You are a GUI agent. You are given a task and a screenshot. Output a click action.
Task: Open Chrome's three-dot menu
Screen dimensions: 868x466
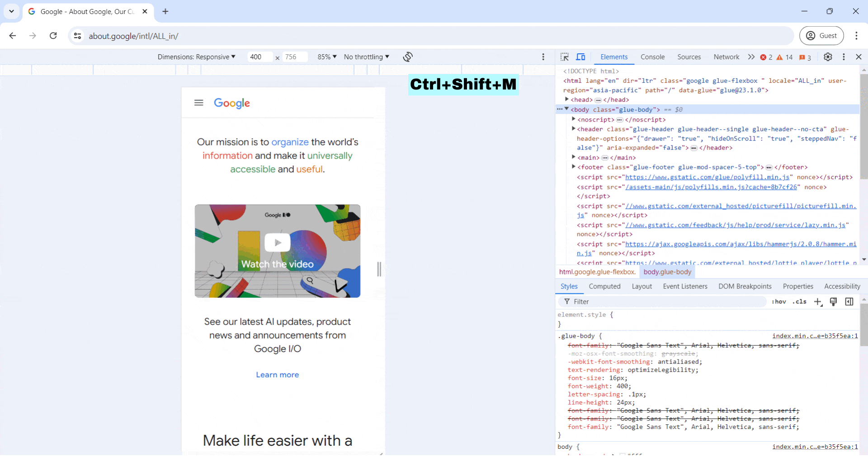(x=856, y=36)
